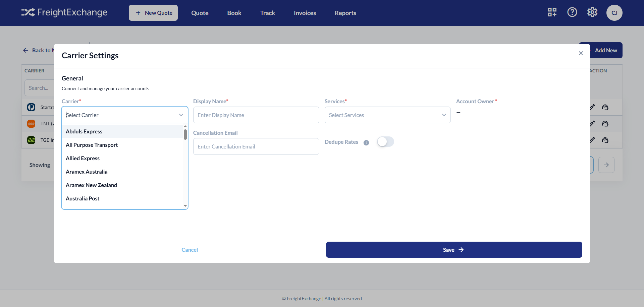Click carrier list scroll down arrow
Viewport: 644px width, 307px height.
[185, 206]
